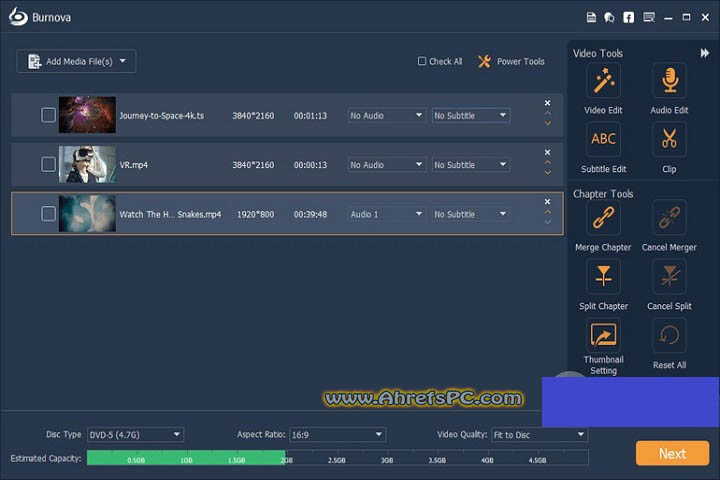Open Disc Type DVD-5 dropdown
720x480 pixels.
(x=135, y=435)
